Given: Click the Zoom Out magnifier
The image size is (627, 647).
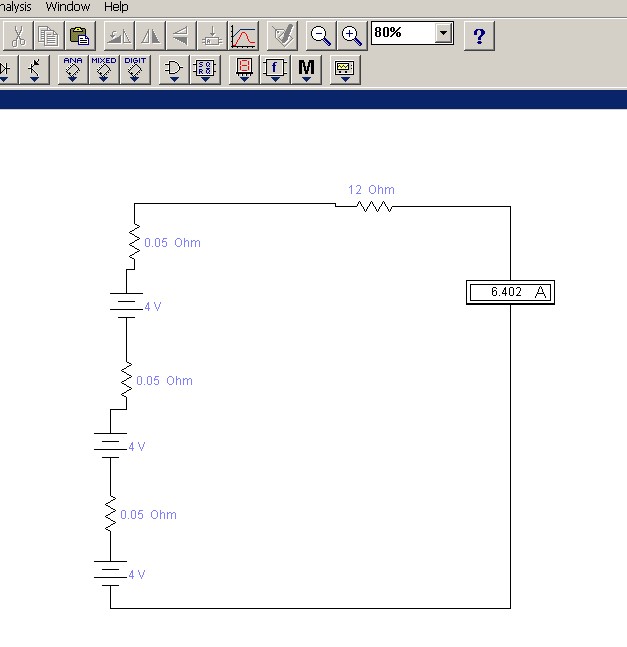Looking at the screenshot, I should [320, 37].
